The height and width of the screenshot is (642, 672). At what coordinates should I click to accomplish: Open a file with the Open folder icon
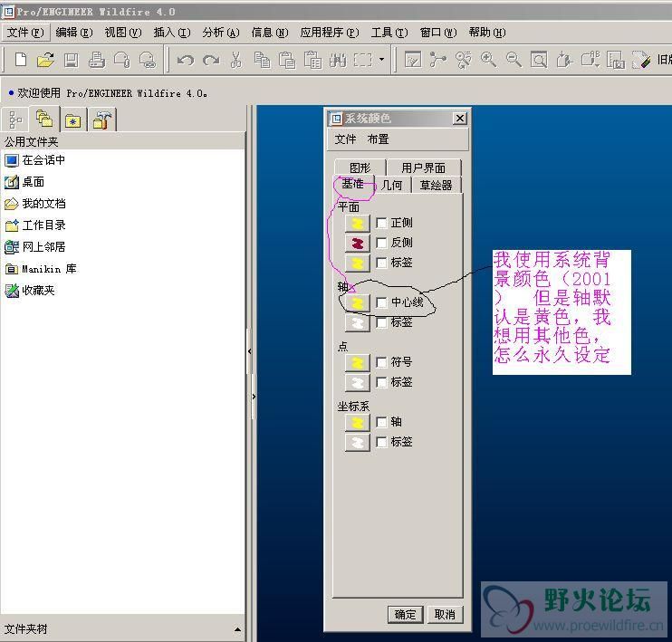[45, 60]
